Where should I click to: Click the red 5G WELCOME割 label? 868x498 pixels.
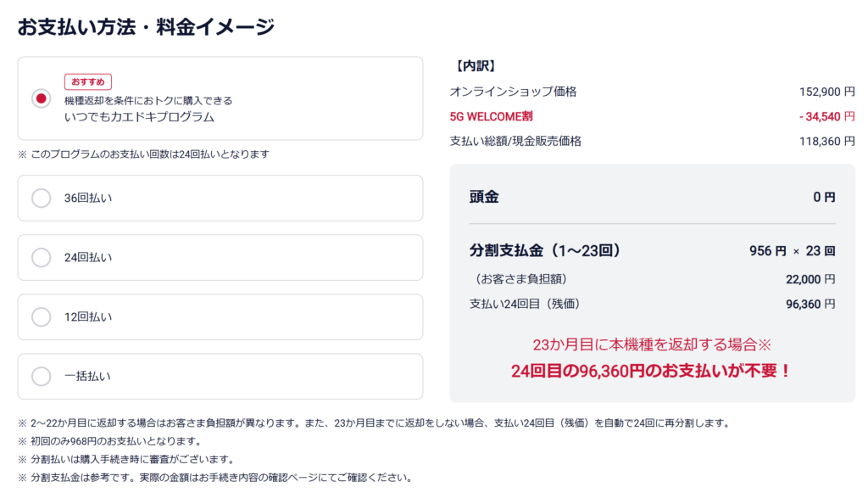click(491, 116)
